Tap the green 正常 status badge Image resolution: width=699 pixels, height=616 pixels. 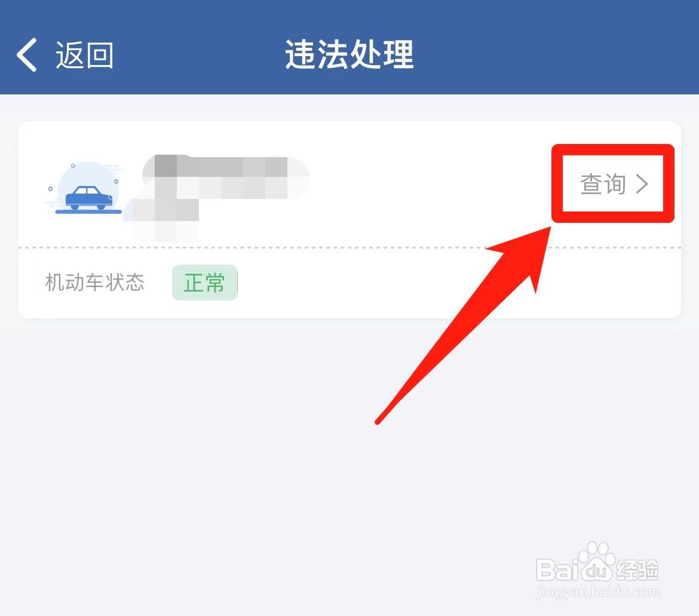click(x=204, y=283)
